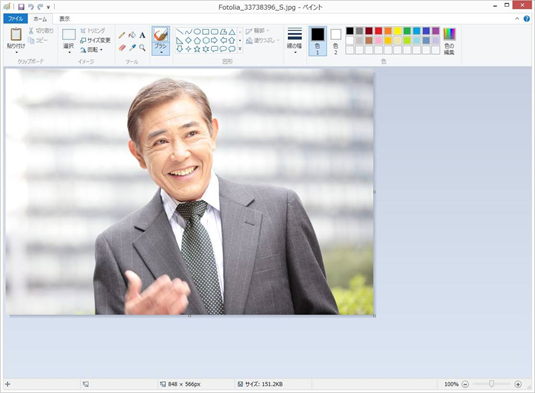Click the photo on the canvas
Viewport: 535px width, 393px height.
[x=190, y=192]
